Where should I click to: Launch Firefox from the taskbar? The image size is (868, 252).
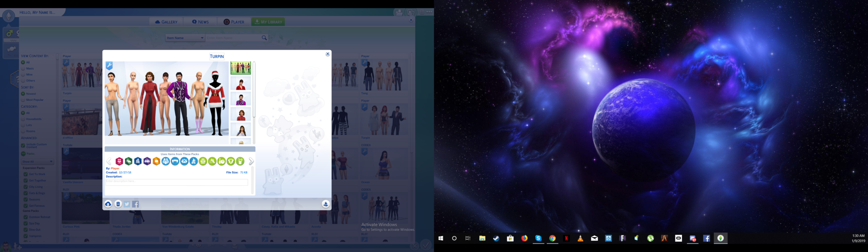coord(524,238)
